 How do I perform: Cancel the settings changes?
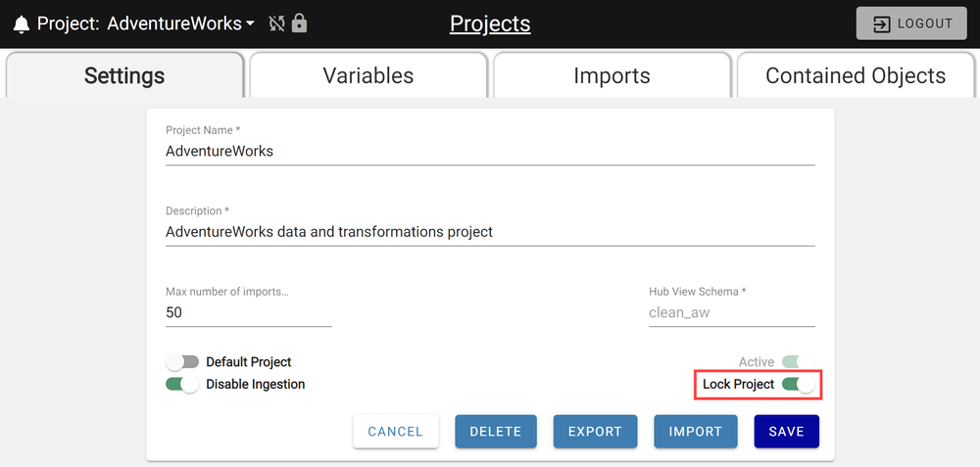point(395,431)
